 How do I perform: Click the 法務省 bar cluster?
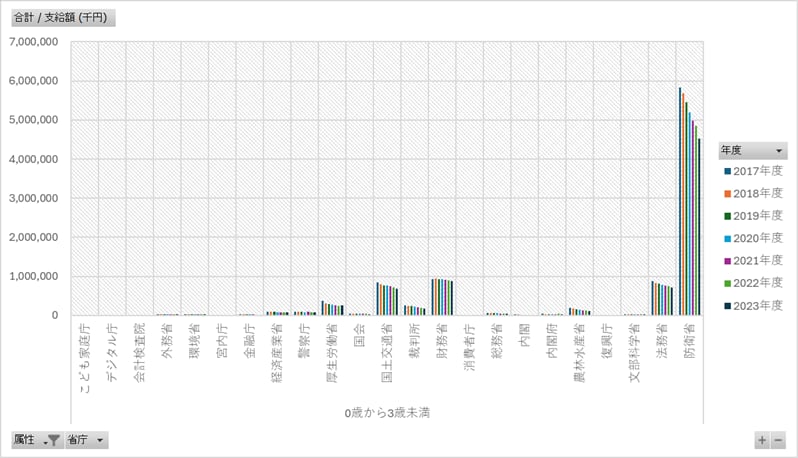pyautogui.click(x=662, y=298)
